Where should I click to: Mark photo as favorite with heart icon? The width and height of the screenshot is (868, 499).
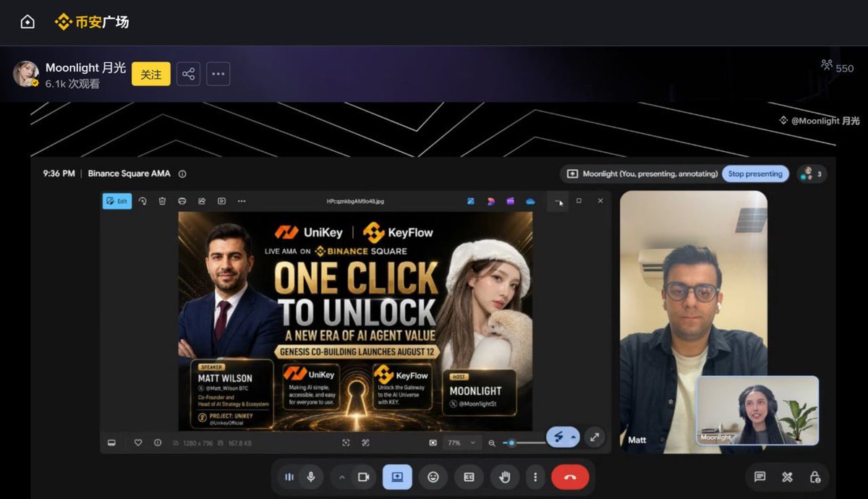pos(138,443)
